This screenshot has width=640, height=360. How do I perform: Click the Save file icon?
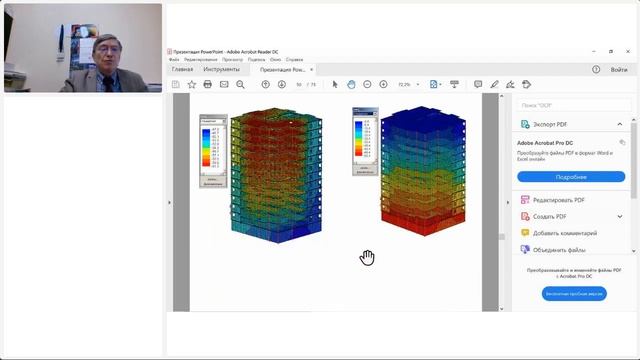point(176,84)
